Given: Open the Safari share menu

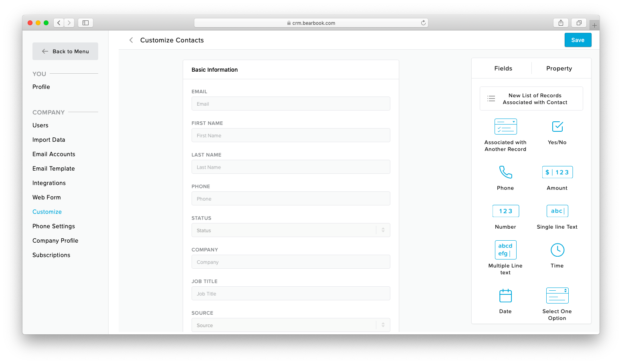Looking at the screenshot, I should coord(561,23).
